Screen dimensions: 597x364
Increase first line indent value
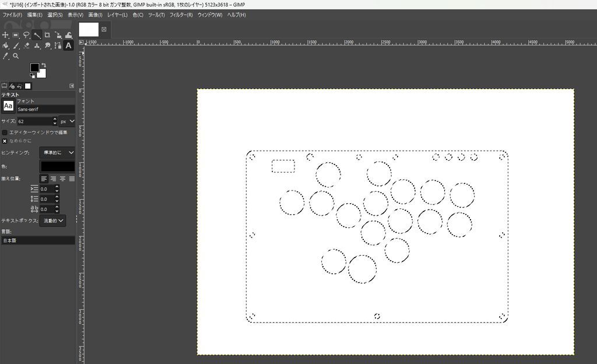tap(57, 187)
